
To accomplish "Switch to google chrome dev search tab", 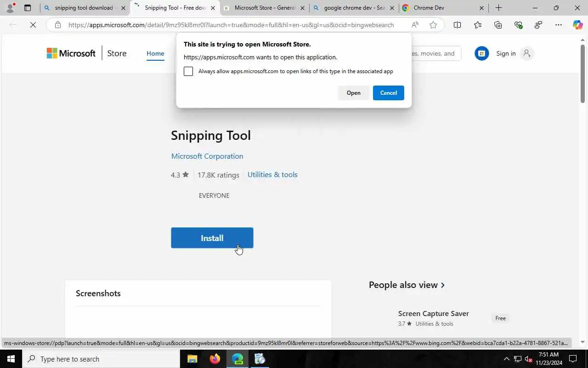I will tap(354, 8).
